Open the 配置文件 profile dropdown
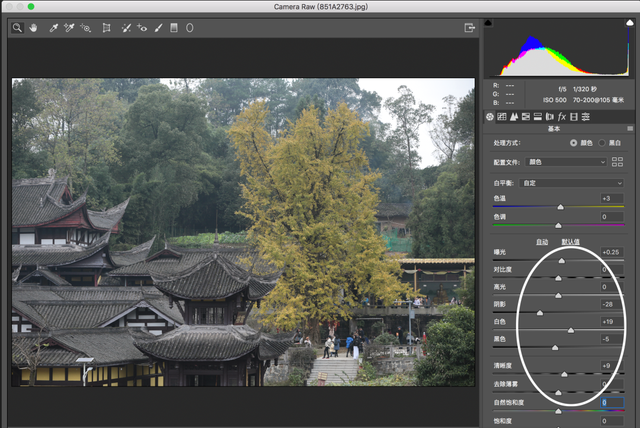This screenshot has width=640, height=428. click(x=567, y=162)
